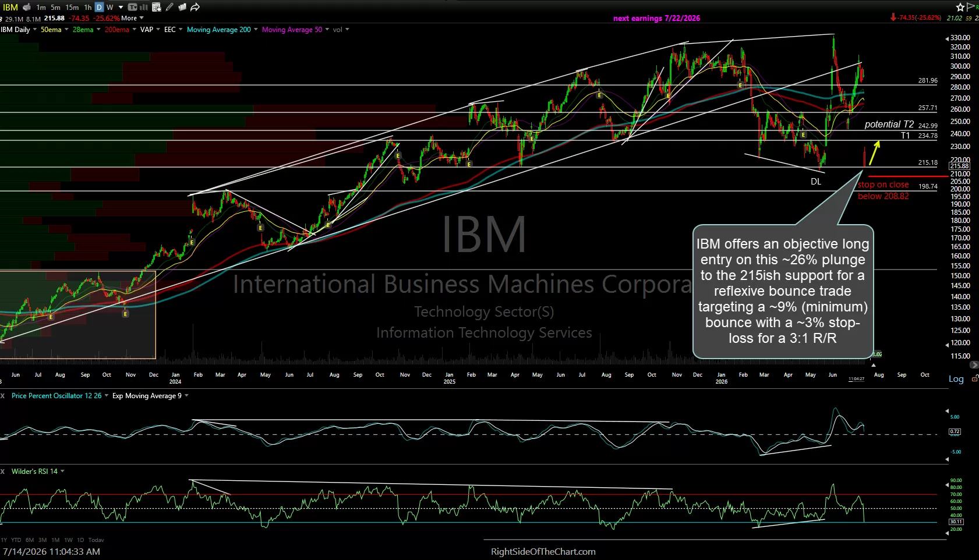The image size is (979, 560).
Task: Click the 257.71 price level label
Action: coord(928,108)
